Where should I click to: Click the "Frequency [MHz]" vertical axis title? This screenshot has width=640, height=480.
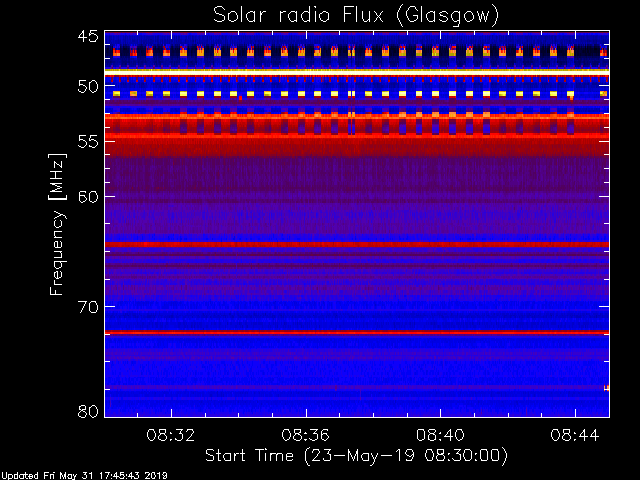tap(57, 224)
